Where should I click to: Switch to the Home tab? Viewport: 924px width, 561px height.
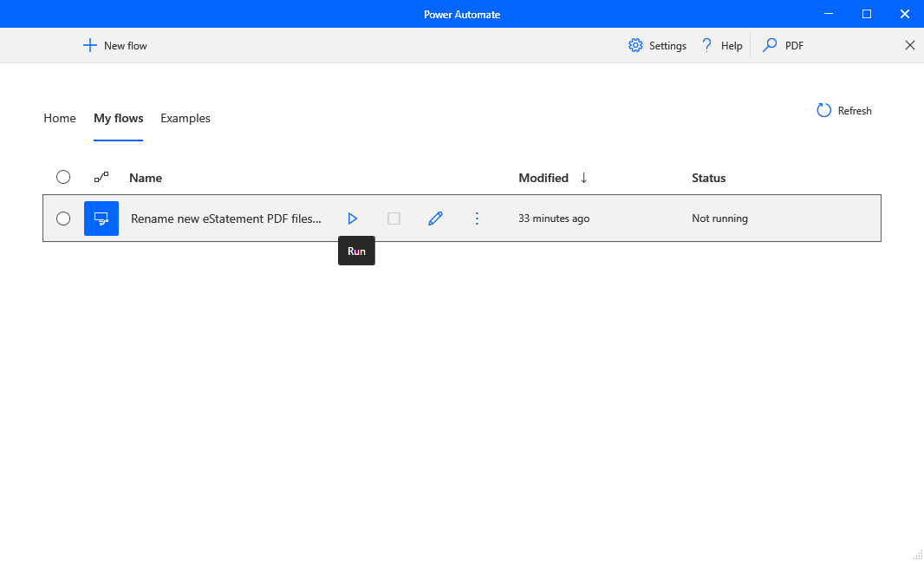[x=60, y=119]
